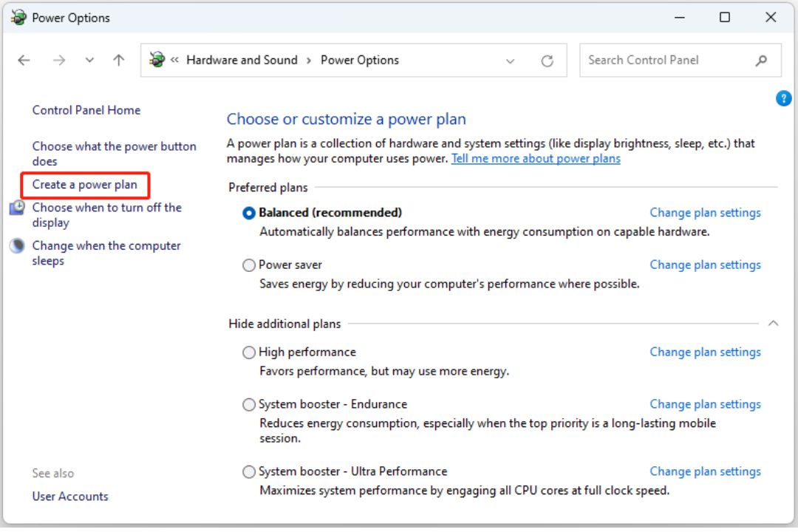Click the forward navigation arrow

(59, 60)
